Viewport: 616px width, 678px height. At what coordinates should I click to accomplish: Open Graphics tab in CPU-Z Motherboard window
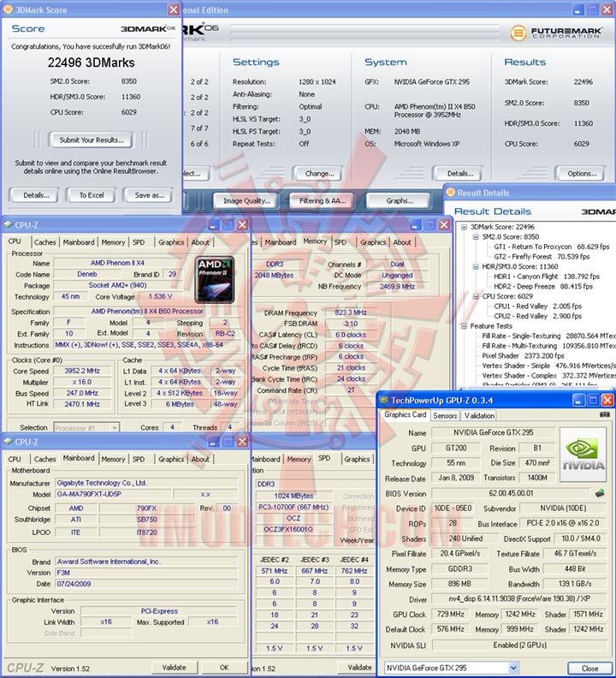(171, 459)
